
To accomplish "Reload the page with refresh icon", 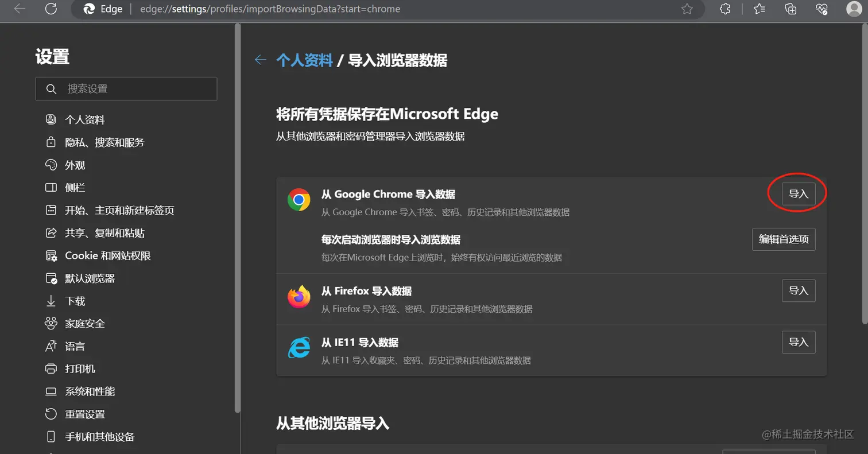I will pos(51,9).
